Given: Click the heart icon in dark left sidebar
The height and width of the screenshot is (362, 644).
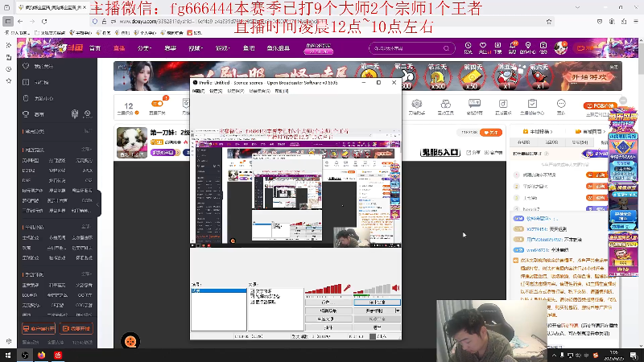Looking at the screenshot, I should (x=26, y=66).
